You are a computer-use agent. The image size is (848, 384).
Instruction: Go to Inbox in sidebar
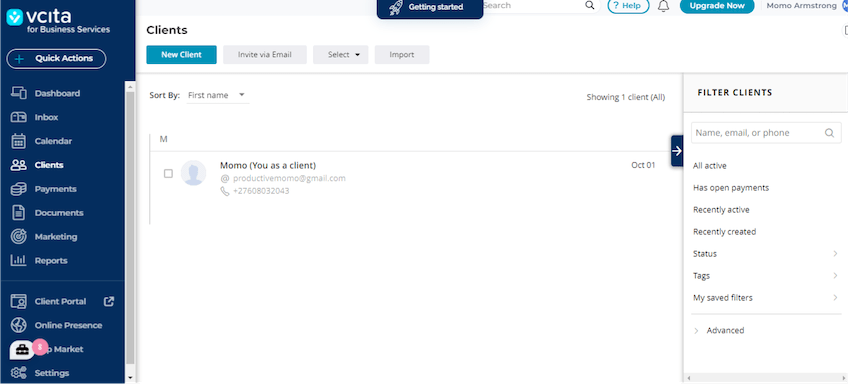coord(47,117)
